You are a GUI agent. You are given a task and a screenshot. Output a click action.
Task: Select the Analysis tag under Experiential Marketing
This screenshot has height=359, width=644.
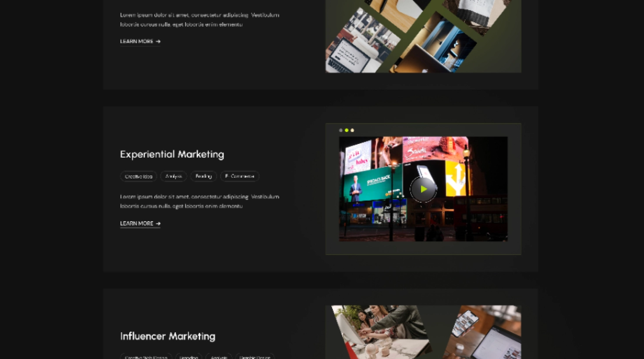tap(173, 176)
